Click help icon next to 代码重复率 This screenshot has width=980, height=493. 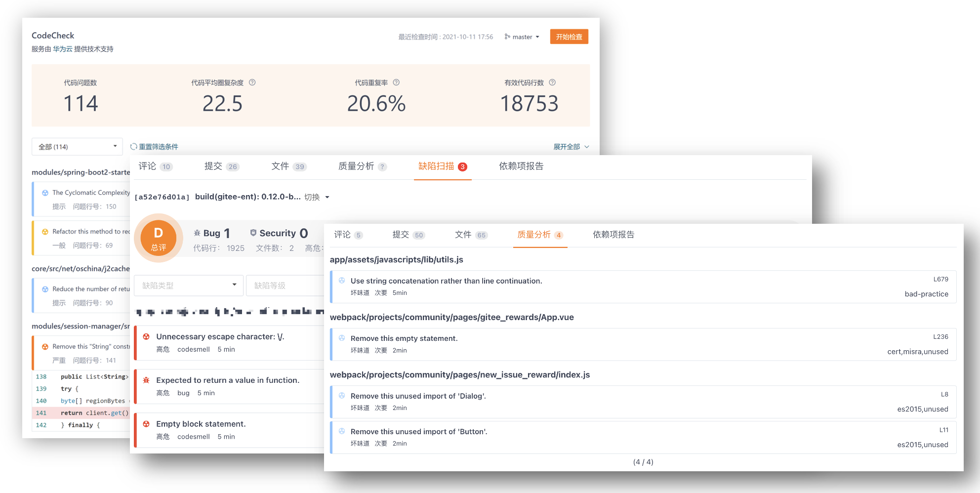396,82
